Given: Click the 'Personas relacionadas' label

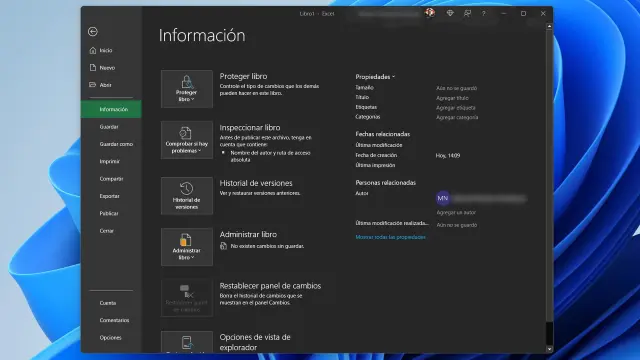Looking at the screenshot, I should click(x=385, y=182).
